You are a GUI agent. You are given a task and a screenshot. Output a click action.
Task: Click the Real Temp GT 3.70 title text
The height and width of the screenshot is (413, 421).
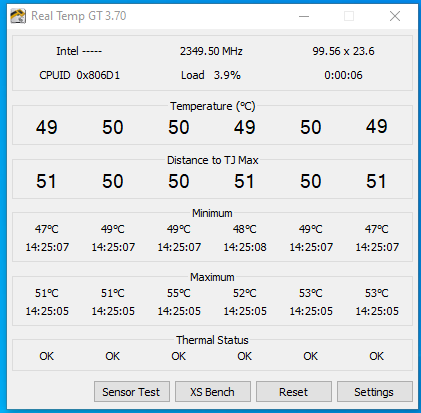(79, 16)
